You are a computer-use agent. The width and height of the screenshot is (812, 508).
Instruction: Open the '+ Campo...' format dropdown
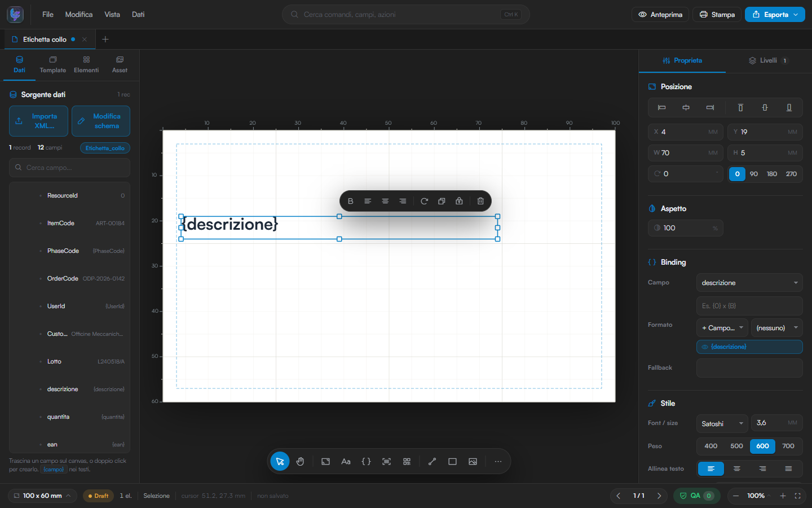(x=722, y=328)
